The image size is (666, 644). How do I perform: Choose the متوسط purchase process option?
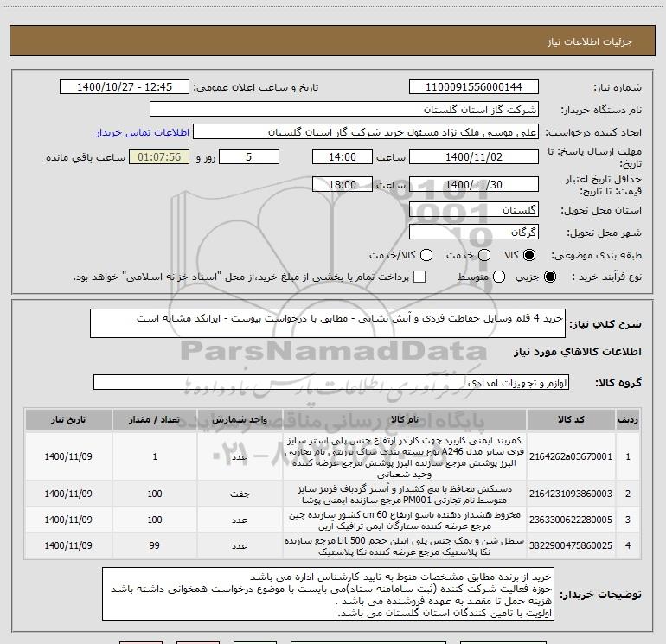tap(499, 277)
